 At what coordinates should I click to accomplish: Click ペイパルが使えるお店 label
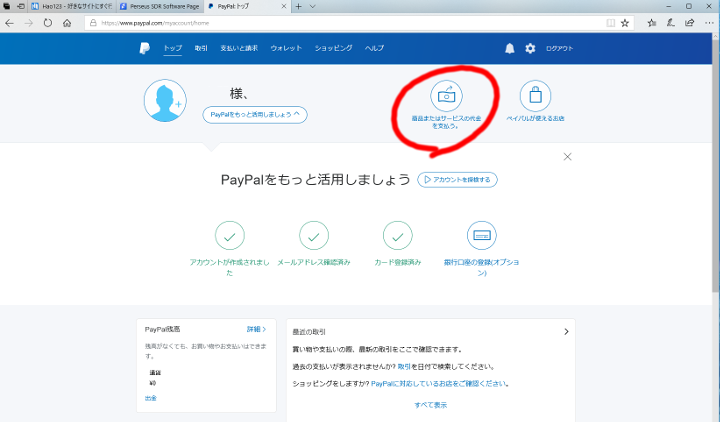(x=535, y=118)
